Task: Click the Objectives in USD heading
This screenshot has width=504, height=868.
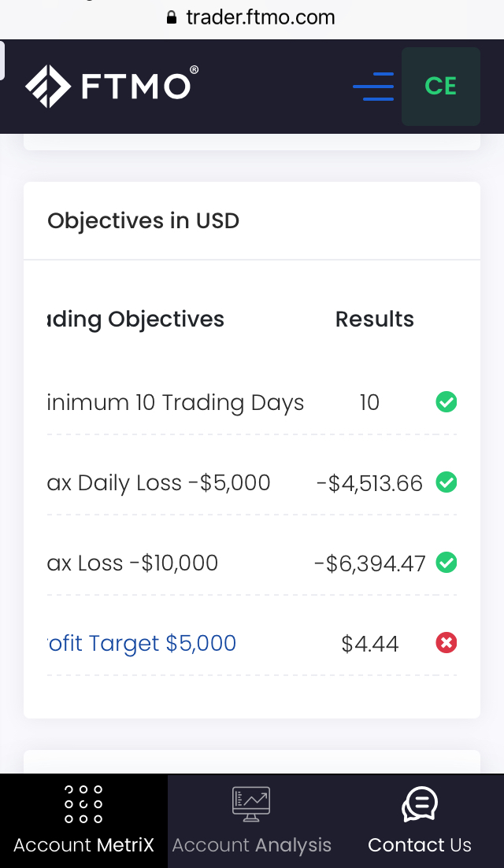Action: pos(143,221)
